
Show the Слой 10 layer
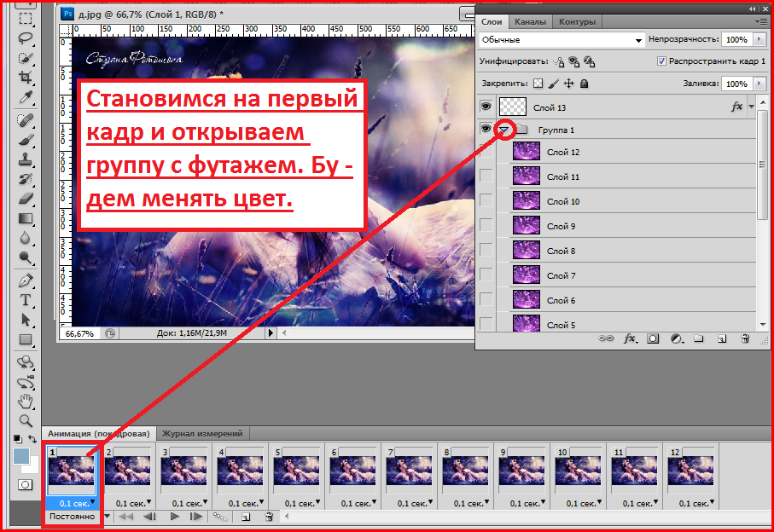click(x=486, y=200)
